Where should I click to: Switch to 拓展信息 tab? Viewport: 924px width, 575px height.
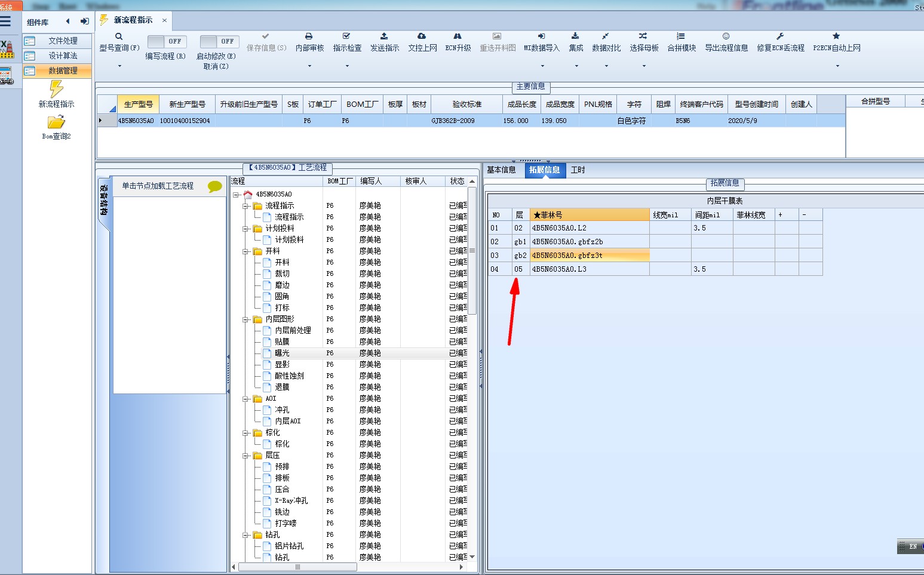(x=544, y=170)
